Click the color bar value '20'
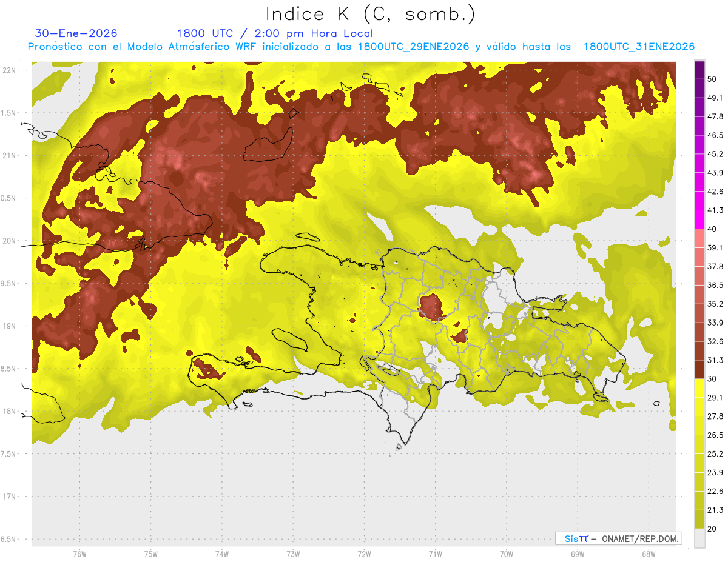The height and width of the screenshot is (562, 728). pyautogui.click(x=712, y=529)
